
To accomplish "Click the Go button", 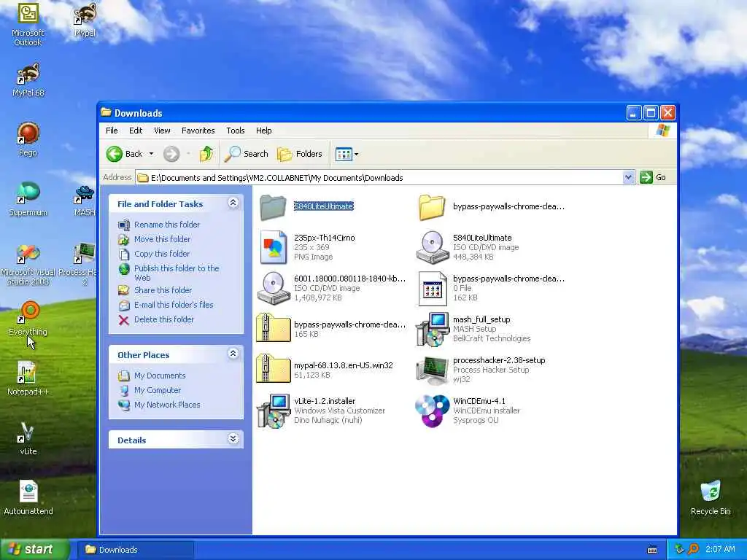I will [x=653, y=177].
